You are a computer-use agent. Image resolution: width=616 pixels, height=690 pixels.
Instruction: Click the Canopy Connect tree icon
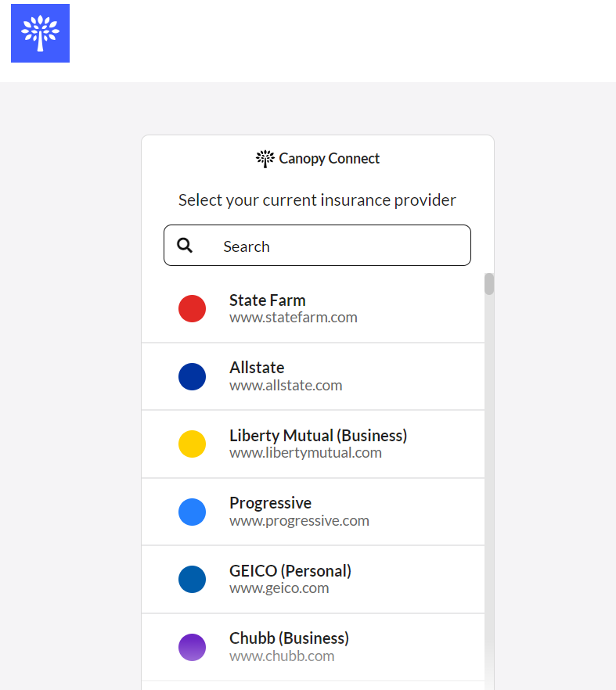(265, 158)
